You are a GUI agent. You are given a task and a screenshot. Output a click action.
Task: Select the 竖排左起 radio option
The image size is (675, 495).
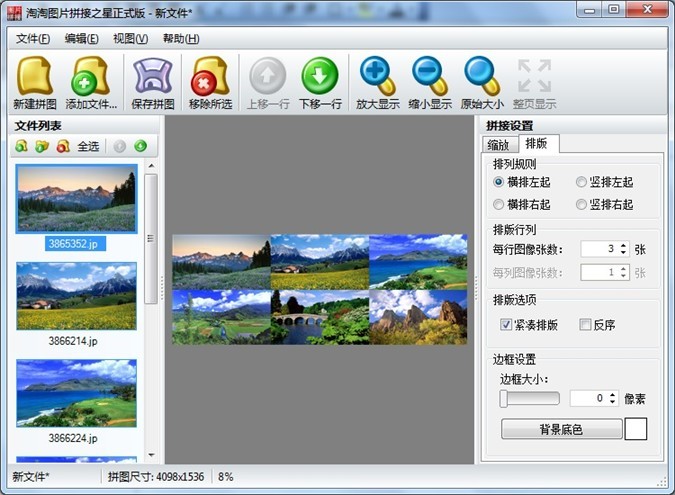coord(581,182)
